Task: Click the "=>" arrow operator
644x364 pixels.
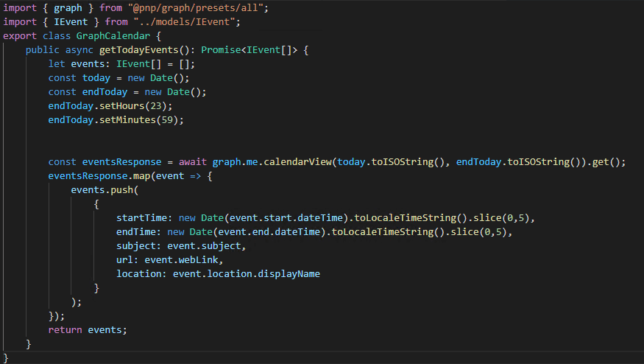Action: [196, 175]
